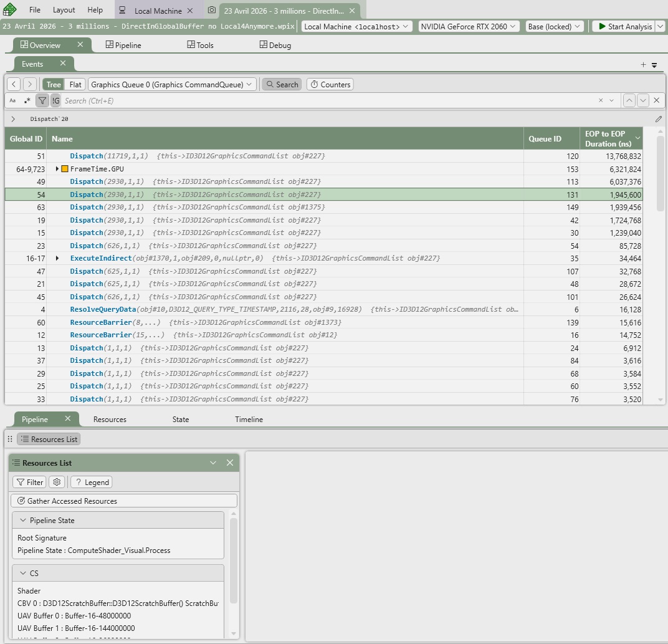The height and width of the screenshot is (644, 668).
Task: Switch to the Pipeline tab in top row
Action: 123,45
